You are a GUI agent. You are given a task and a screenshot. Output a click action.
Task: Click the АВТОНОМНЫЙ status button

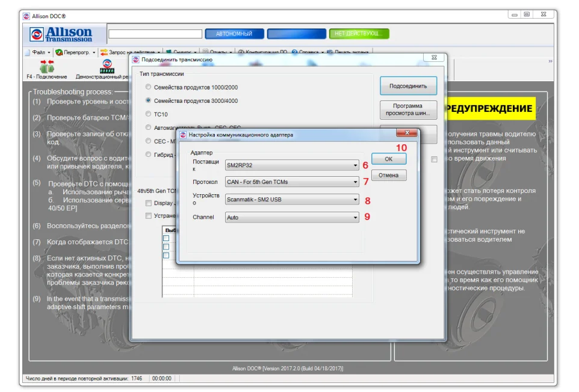click(234, 34)
